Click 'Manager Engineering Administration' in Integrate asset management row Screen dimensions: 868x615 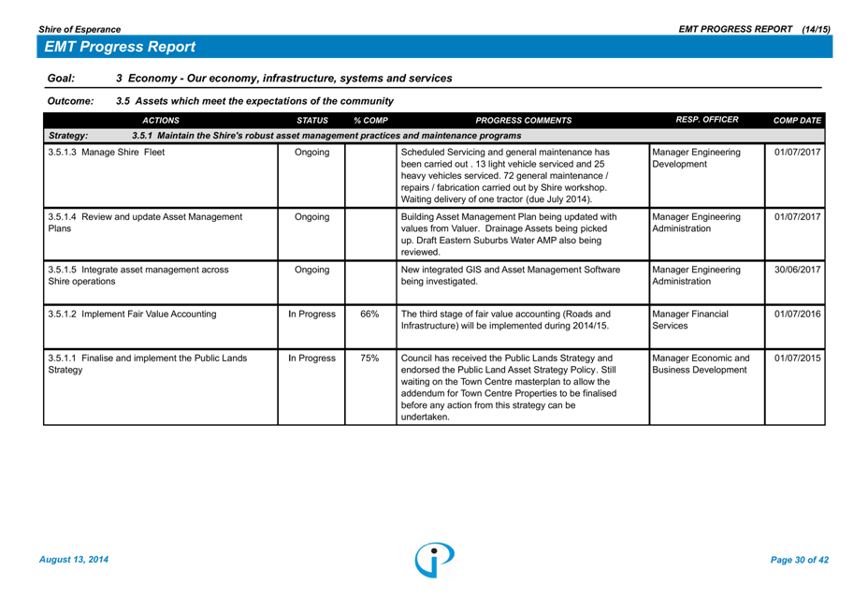[696, 275]
